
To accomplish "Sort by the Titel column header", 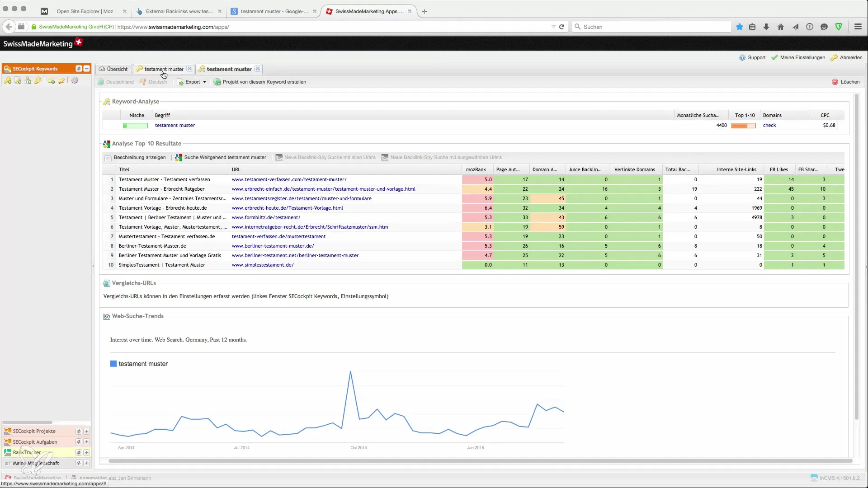I will tap(172, 169).
